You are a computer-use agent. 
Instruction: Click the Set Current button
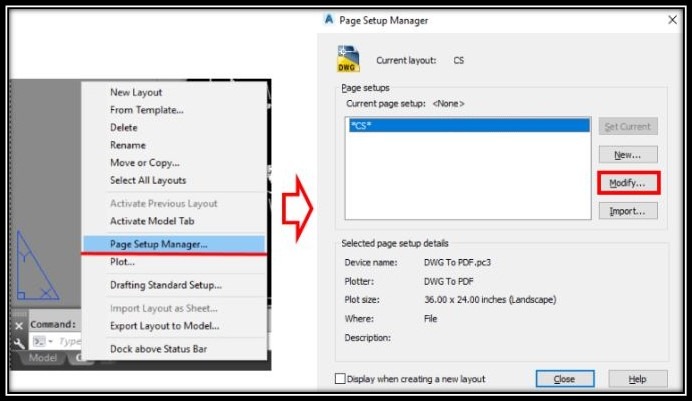(628, 127)
